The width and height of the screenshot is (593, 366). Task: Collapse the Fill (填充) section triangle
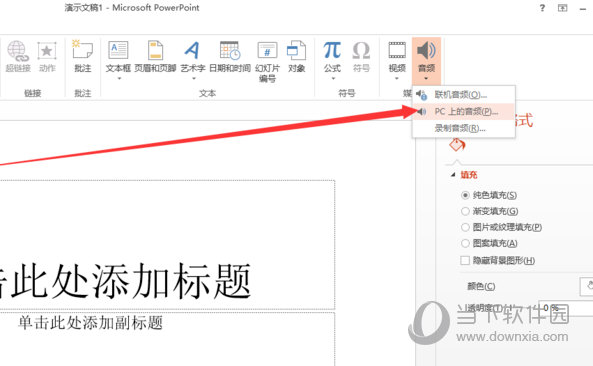click(453, 175)
